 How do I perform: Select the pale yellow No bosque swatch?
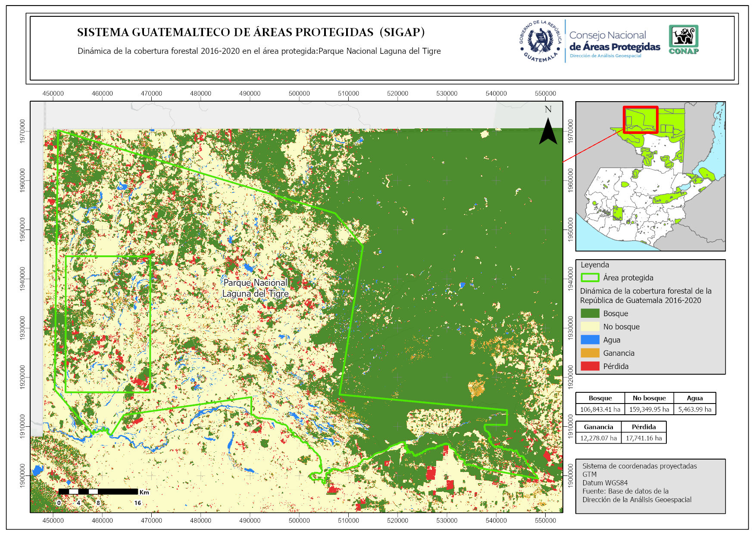[x=590, y=326]
